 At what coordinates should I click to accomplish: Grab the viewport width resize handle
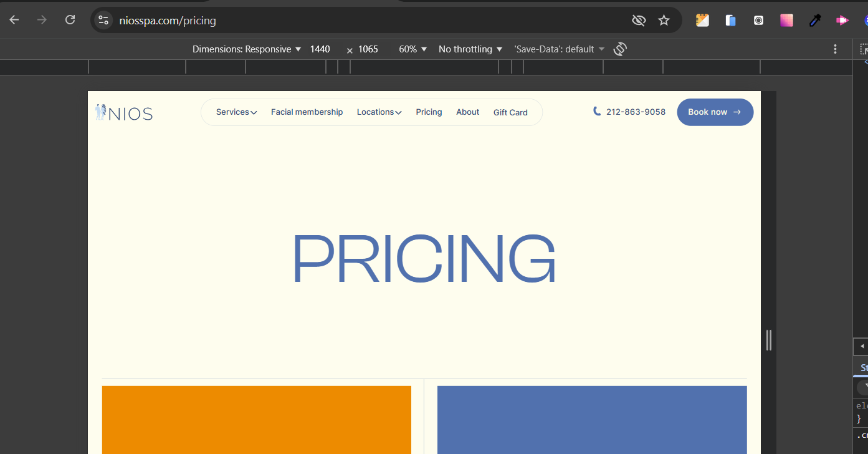coord(768,340)
